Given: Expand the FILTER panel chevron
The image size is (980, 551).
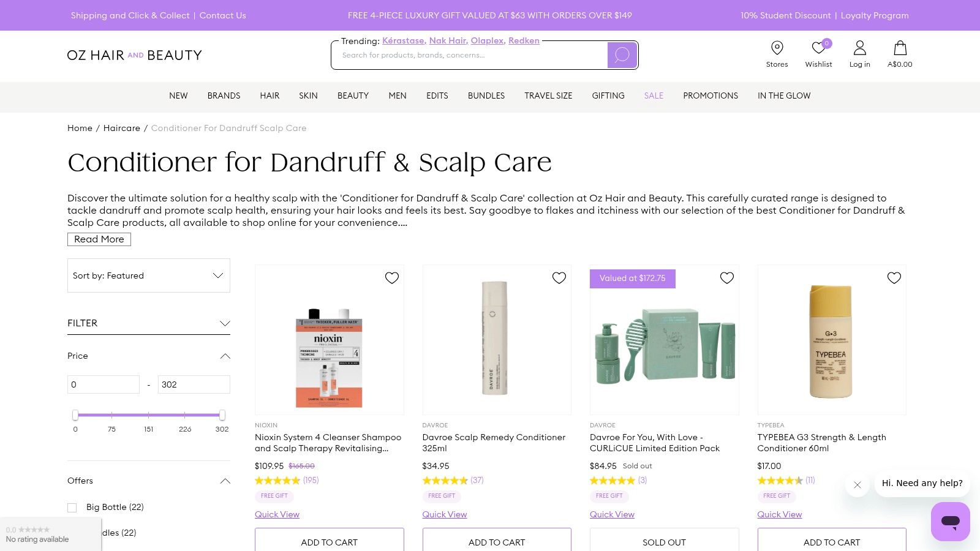Looking at the screenshot, I should 225,323.
